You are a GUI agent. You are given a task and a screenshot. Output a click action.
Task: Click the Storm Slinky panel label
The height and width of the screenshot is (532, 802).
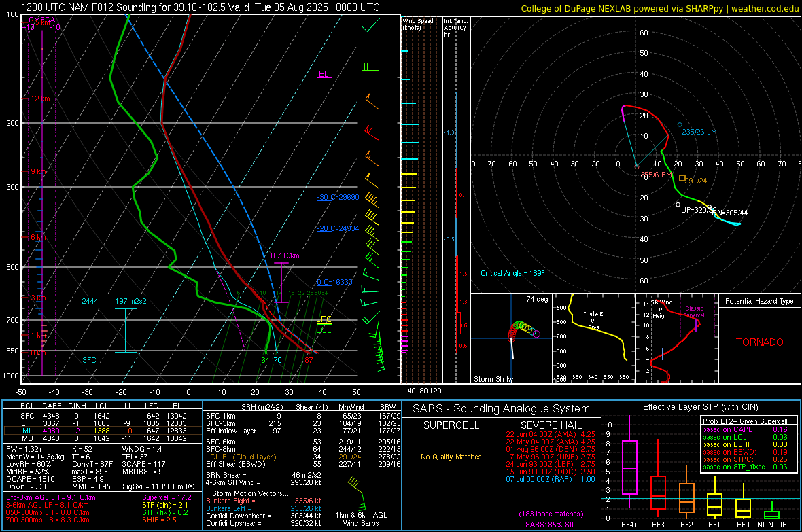493,379
